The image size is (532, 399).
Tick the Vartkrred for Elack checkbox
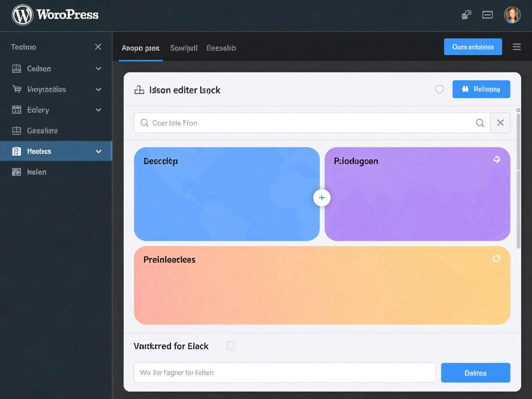(x=230, y=345)
